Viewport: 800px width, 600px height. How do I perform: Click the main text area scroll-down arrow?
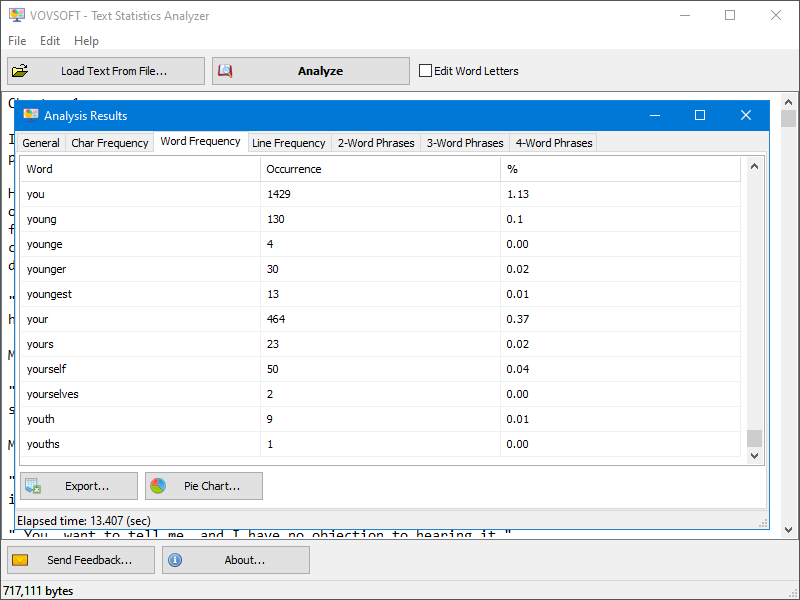click(x=788, y=530)
